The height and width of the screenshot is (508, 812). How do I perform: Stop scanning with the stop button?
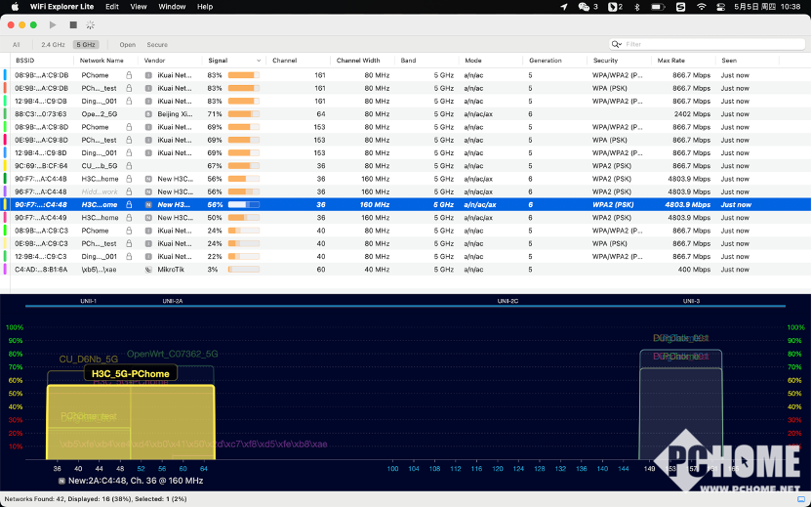[73, 24]
